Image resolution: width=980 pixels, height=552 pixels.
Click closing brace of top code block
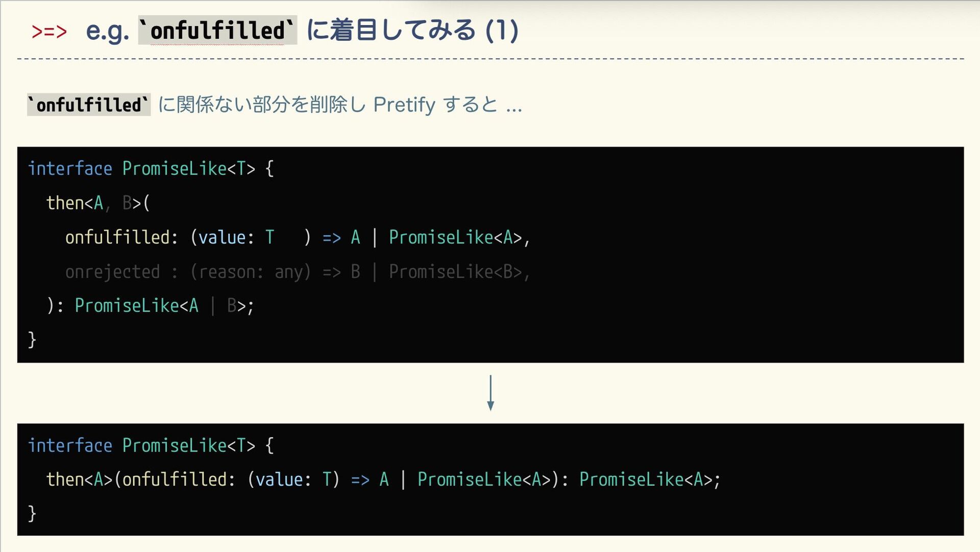[x=32, y=340]
